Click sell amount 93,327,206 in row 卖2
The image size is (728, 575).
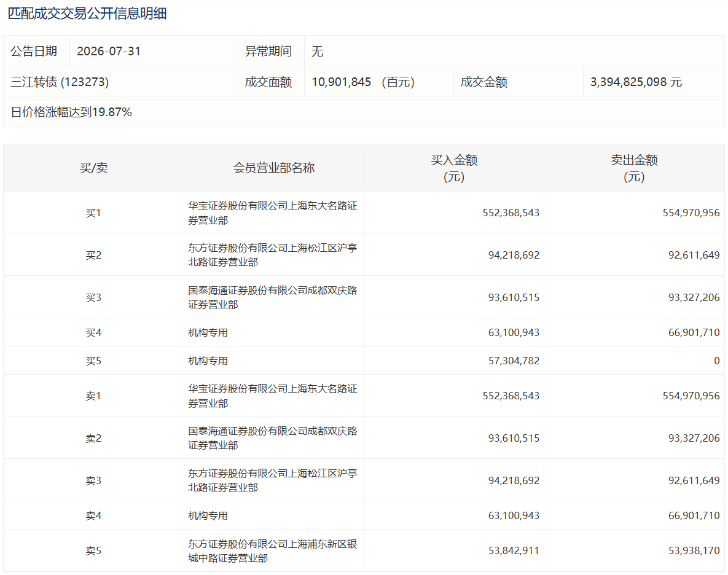pos(694,437)
